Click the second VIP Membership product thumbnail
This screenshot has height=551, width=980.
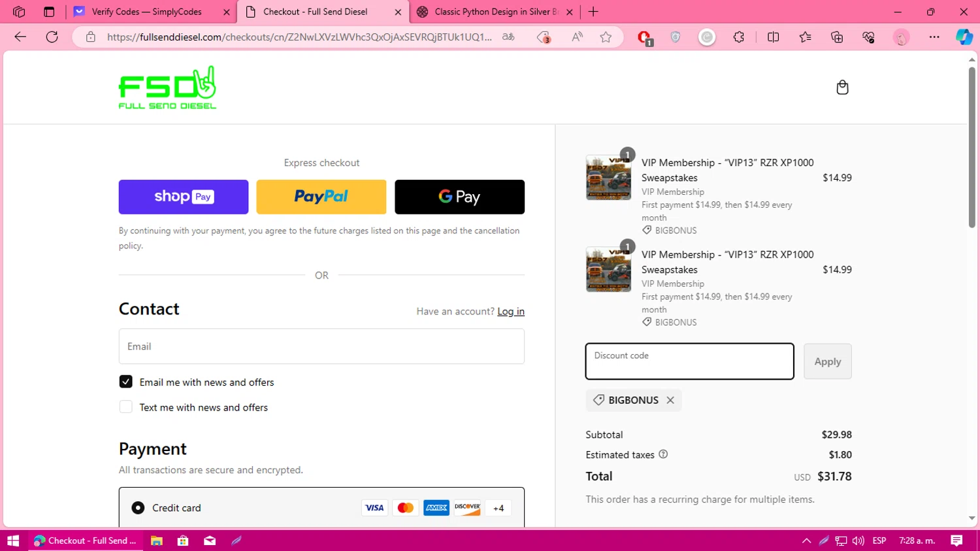pyautogui.click(x=608, y=269)
